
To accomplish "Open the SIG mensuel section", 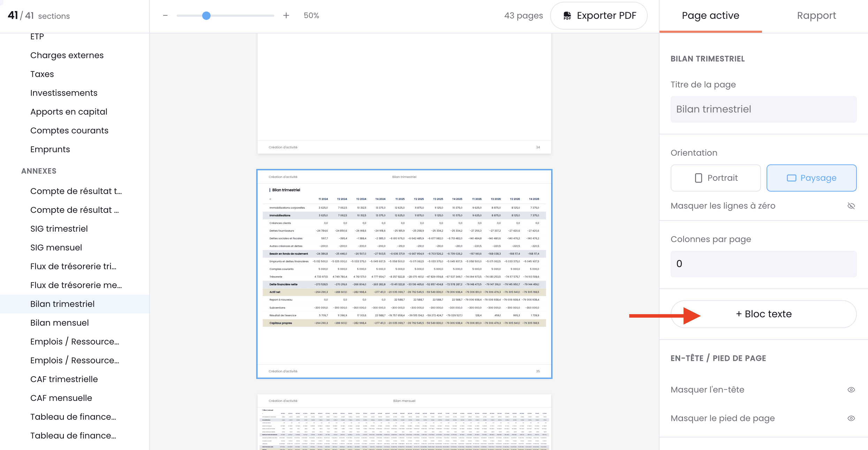I will pyautogui.click(x=56, y=248).
